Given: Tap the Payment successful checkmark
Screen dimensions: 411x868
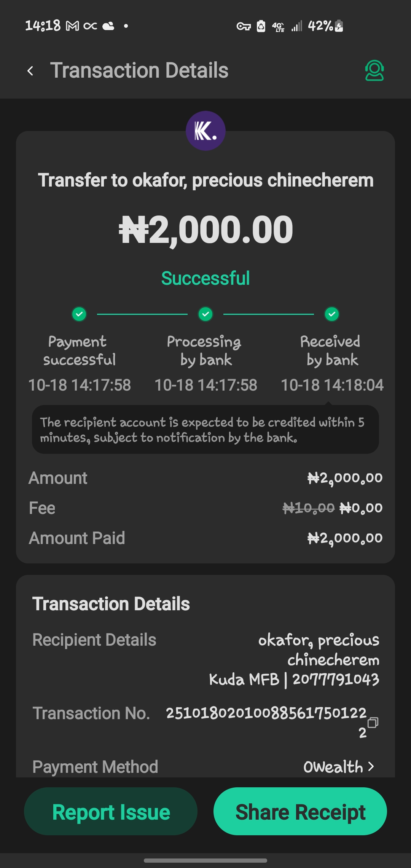Looking at the screenshot, I should point(79,314).
